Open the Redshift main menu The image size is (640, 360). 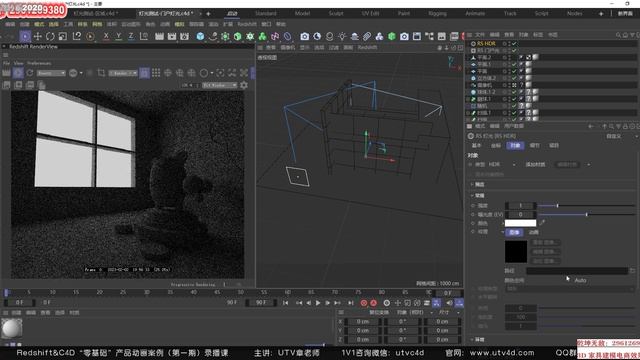point(247,24)
